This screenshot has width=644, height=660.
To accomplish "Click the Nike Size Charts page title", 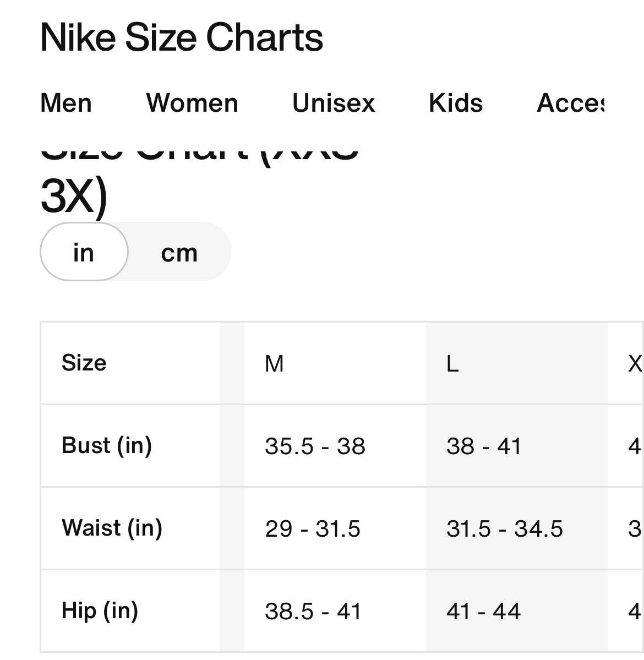I will pos(182,37).
